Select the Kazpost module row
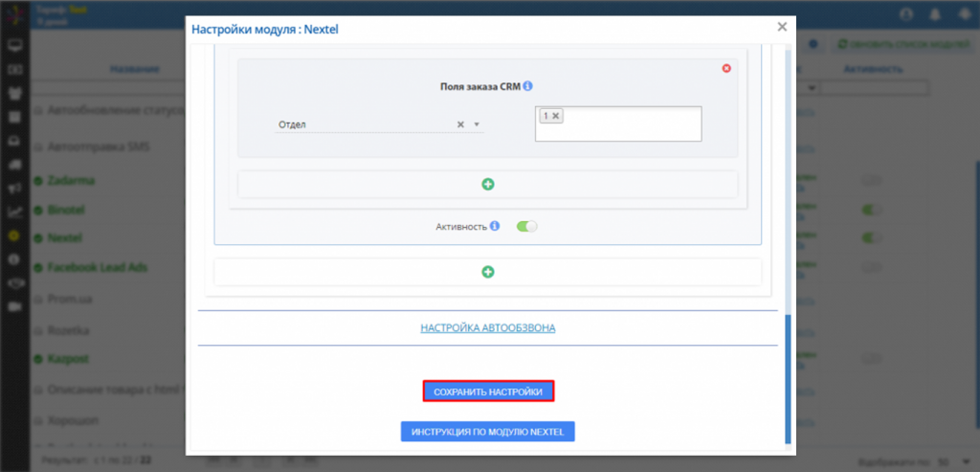Screen dimensions: 980x472 point(68,359)
